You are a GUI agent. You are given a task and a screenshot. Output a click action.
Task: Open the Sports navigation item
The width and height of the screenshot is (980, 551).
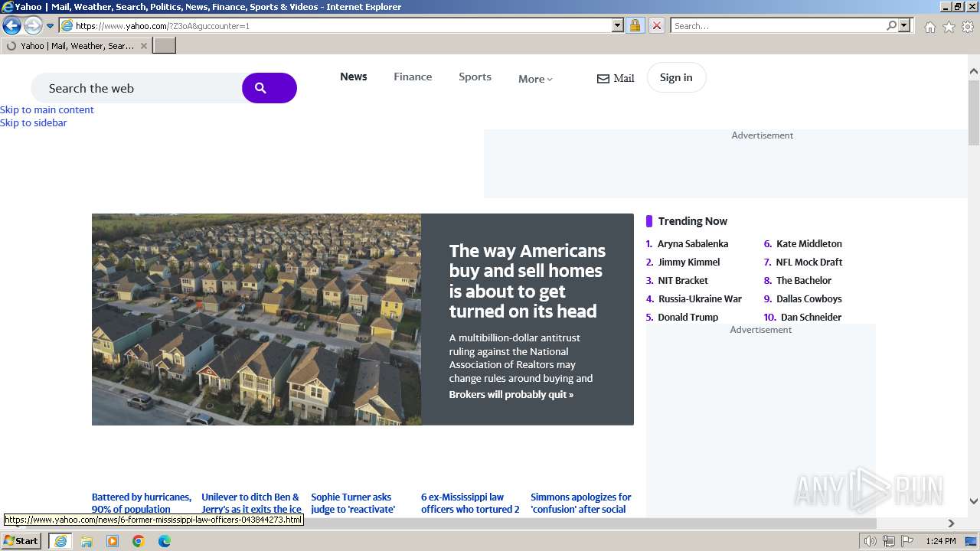click(x=475, y=77)
